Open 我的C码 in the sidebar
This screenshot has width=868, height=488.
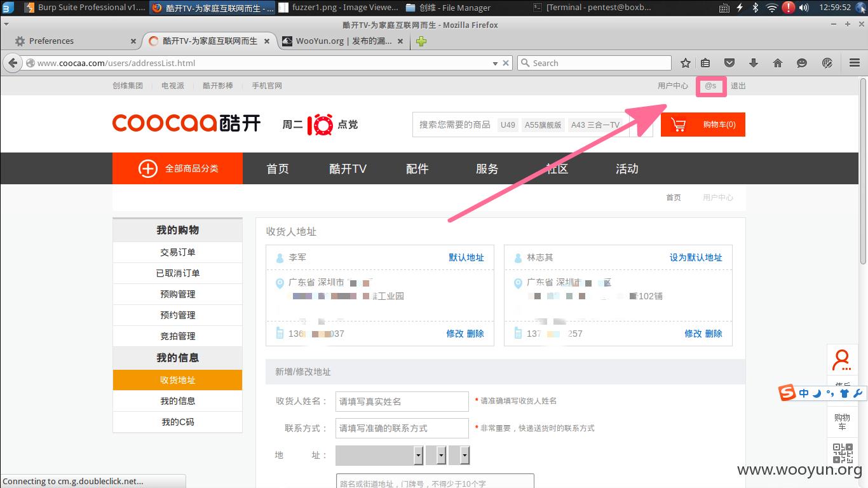177,422
